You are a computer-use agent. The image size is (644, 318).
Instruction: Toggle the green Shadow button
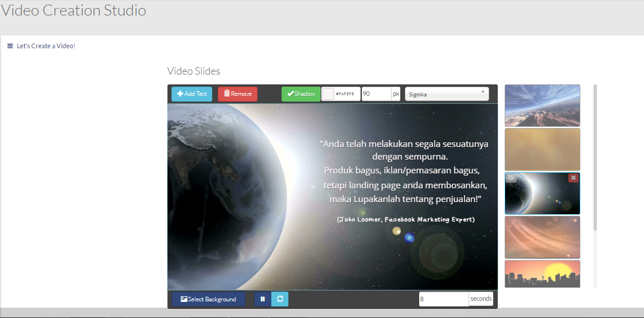click(301, 94)
